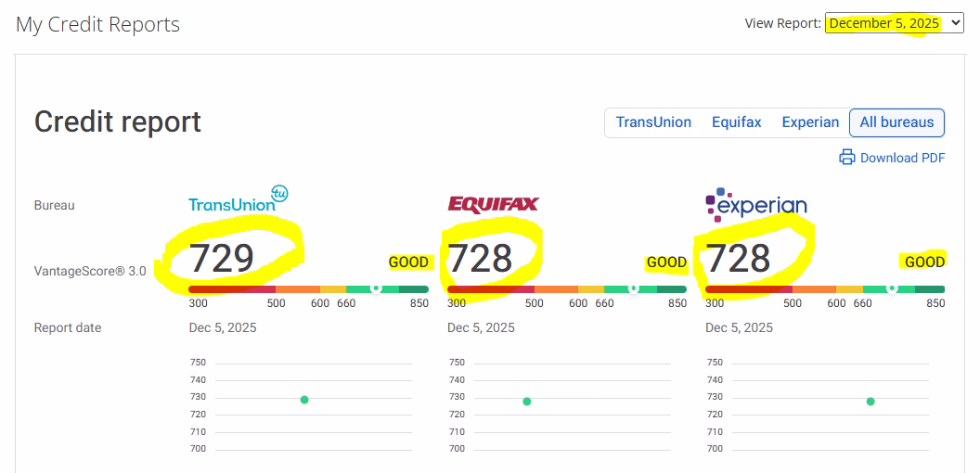Viewport: 980px width, 473px height.
Task: Open the View Report date dropdown
Action: (x=894, y=23)
